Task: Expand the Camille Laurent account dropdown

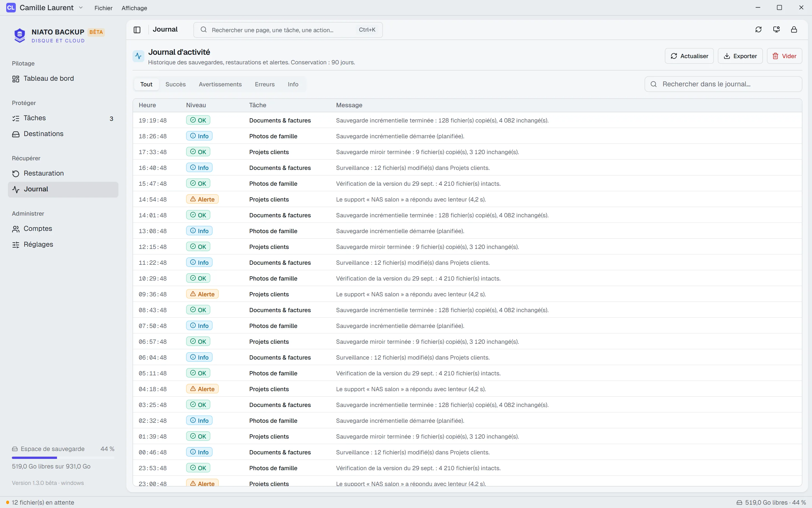Action: [81, 8]
